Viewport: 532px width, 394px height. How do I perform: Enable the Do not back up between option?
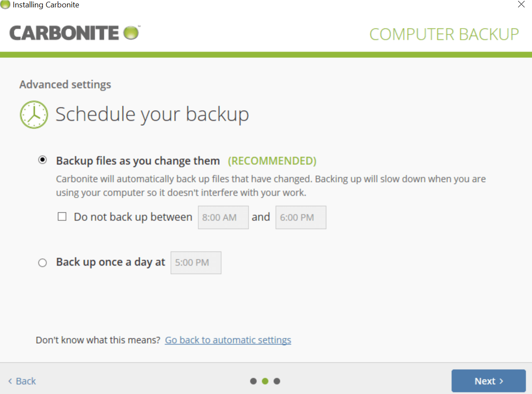click(x=62, y=216)
